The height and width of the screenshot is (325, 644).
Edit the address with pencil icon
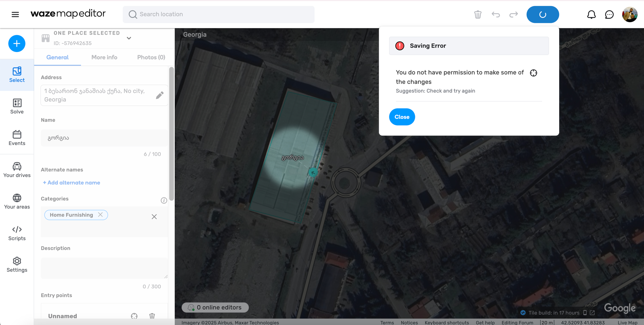pyautogui.click(x=160, y=95)
